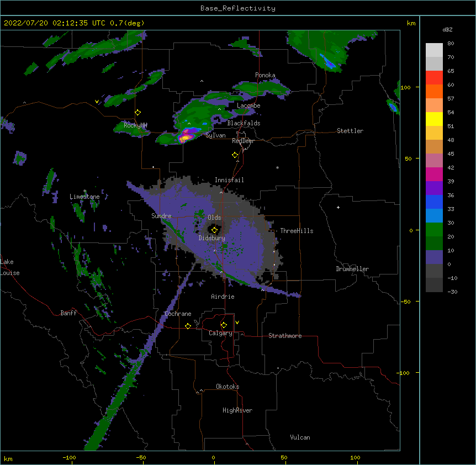Select the bright yellow 51-54 dBZ legend swatch

pos(434,119)
